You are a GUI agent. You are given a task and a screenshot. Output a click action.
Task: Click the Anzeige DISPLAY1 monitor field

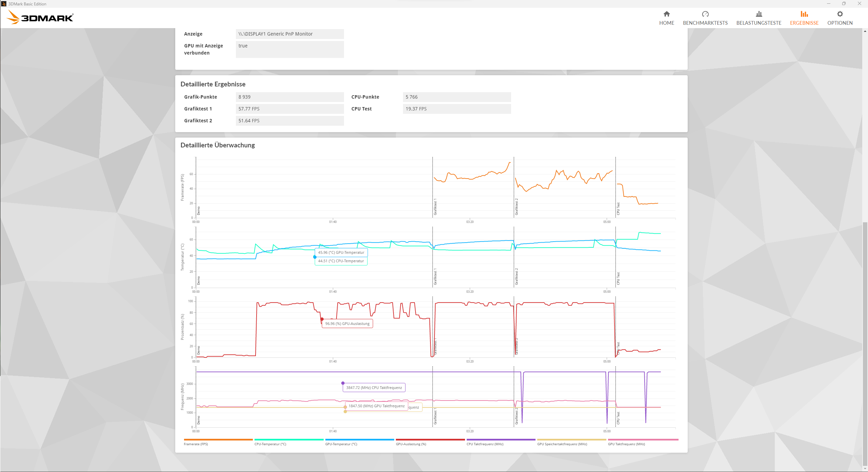[289, 34]
